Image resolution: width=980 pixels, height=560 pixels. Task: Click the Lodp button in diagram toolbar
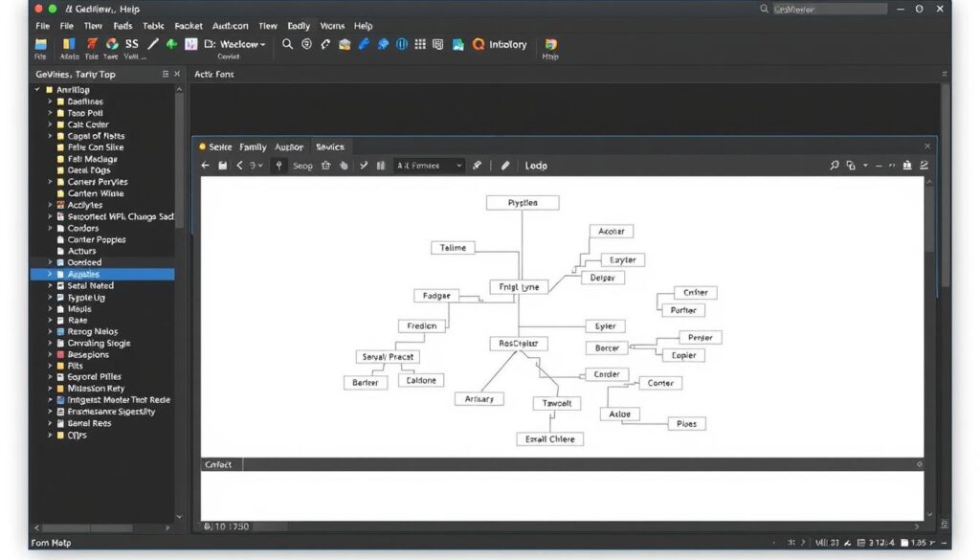pos(536,166)
